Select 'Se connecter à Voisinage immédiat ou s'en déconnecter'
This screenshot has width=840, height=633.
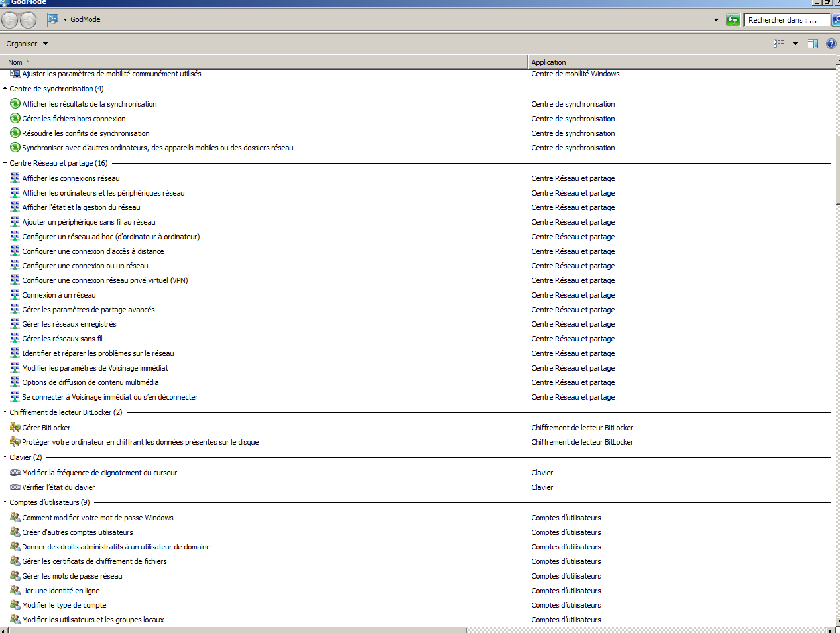(x=110, y=397)
